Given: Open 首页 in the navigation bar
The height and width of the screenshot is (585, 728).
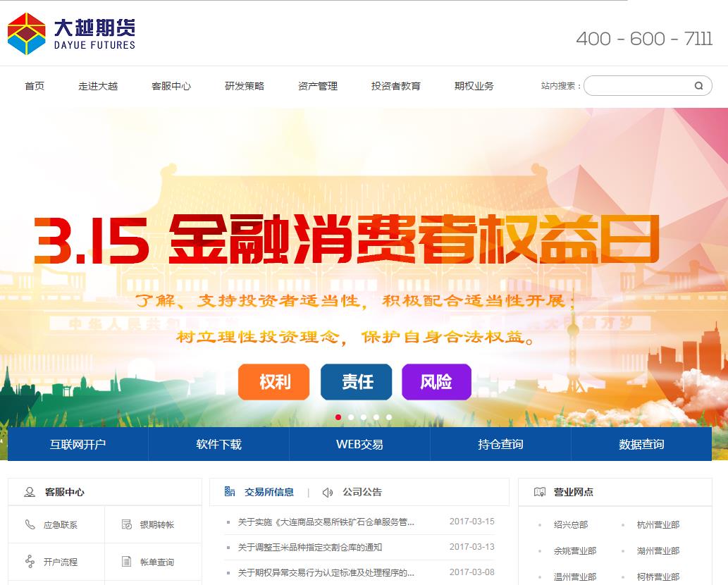Looking at the screenshot, I should point(35,86).
